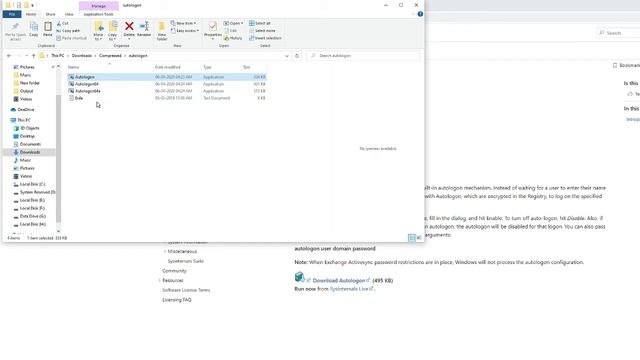Open Software License Terms link

[186, 290]
